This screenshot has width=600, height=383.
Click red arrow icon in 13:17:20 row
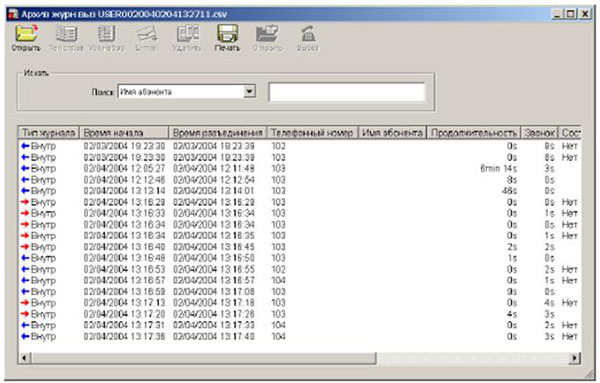click(x=25, y=314)
